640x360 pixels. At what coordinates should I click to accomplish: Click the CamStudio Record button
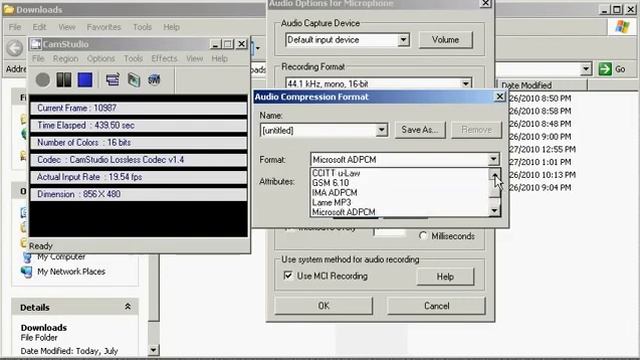coord(43,80)
